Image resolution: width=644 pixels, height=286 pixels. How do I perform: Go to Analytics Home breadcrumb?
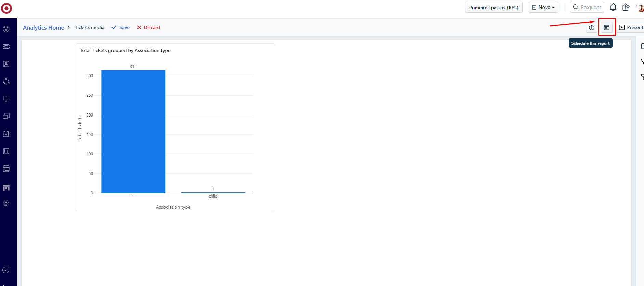43,28
